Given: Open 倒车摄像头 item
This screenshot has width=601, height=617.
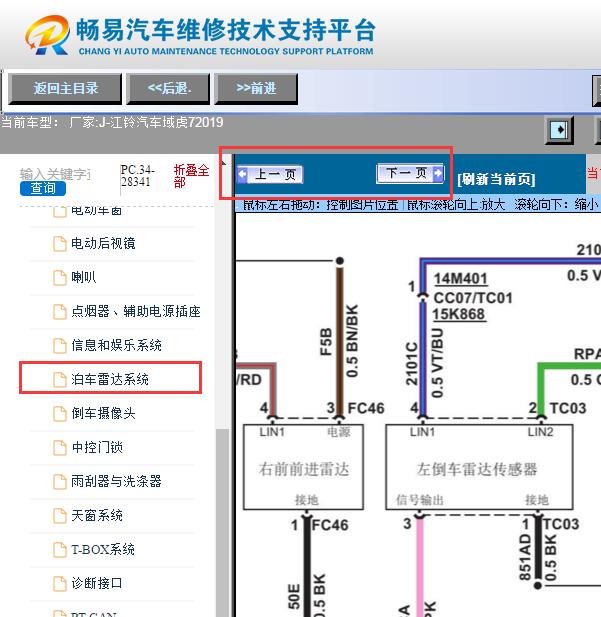Looking at the screenshot, I should click(103, 413).
